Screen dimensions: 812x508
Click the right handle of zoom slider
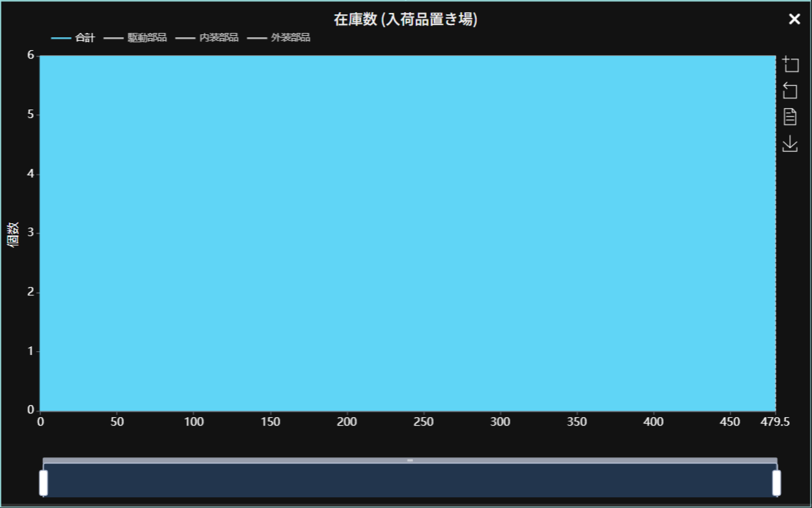(776, 483)
